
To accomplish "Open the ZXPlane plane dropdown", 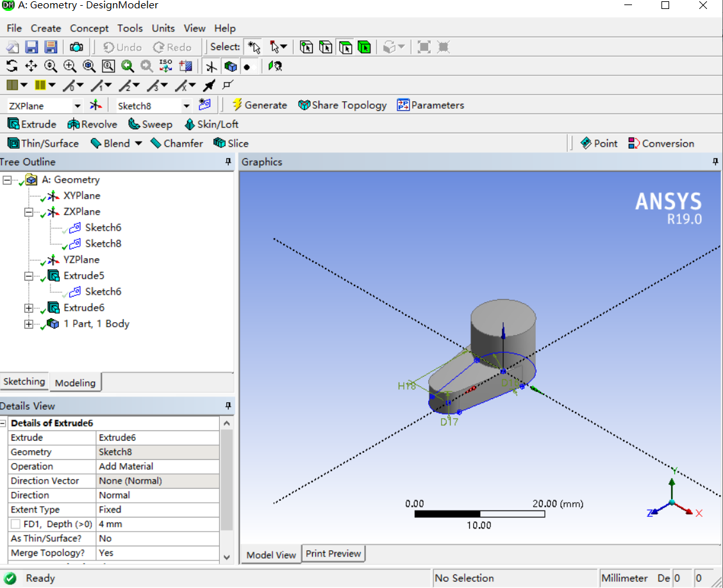I will [x=78, y=106].
